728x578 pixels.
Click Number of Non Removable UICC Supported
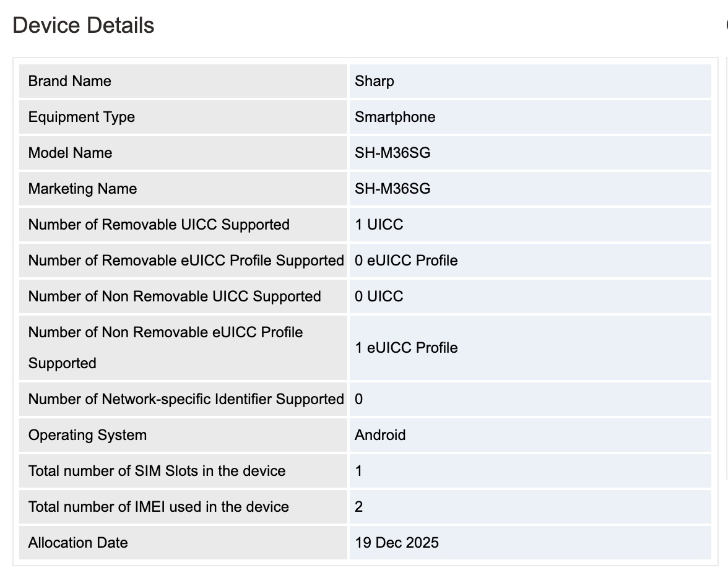(x=175, y=296)
